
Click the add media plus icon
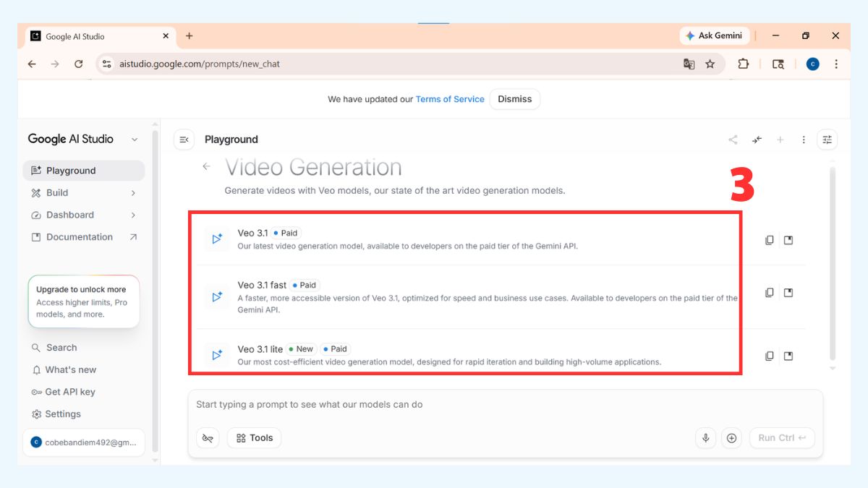[x=731, y=438]
